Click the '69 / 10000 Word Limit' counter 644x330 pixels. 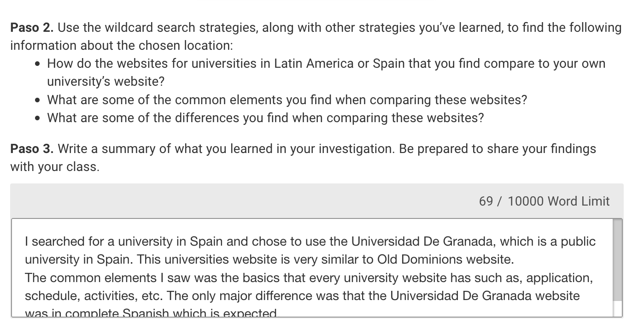coord(544,201)
